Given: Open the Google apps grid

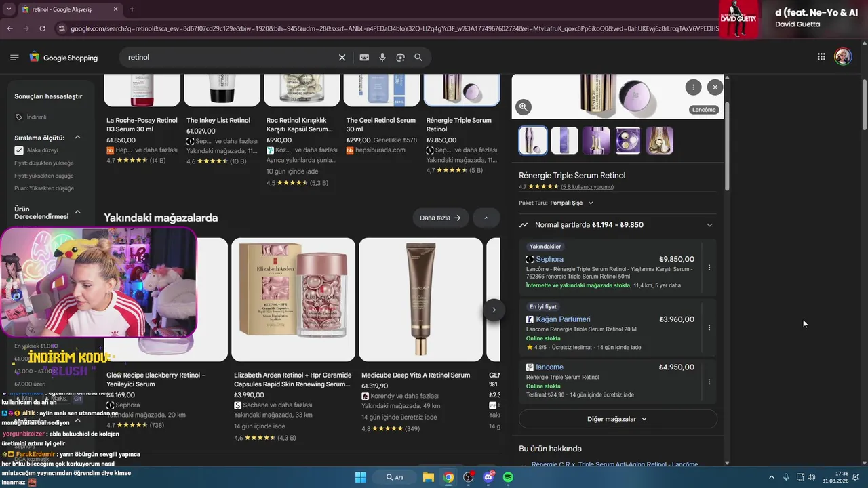Looking at the screenshot, I should click(821, 57).
